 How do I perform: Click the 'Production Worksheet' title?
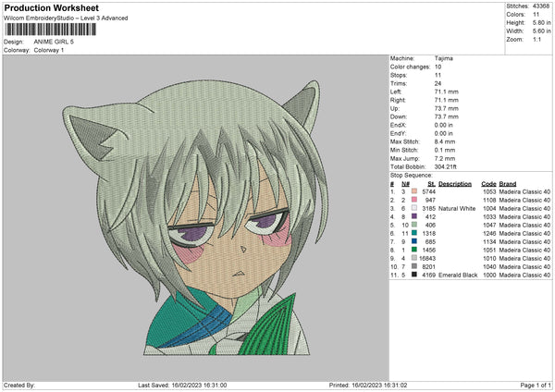pos(52,7)
